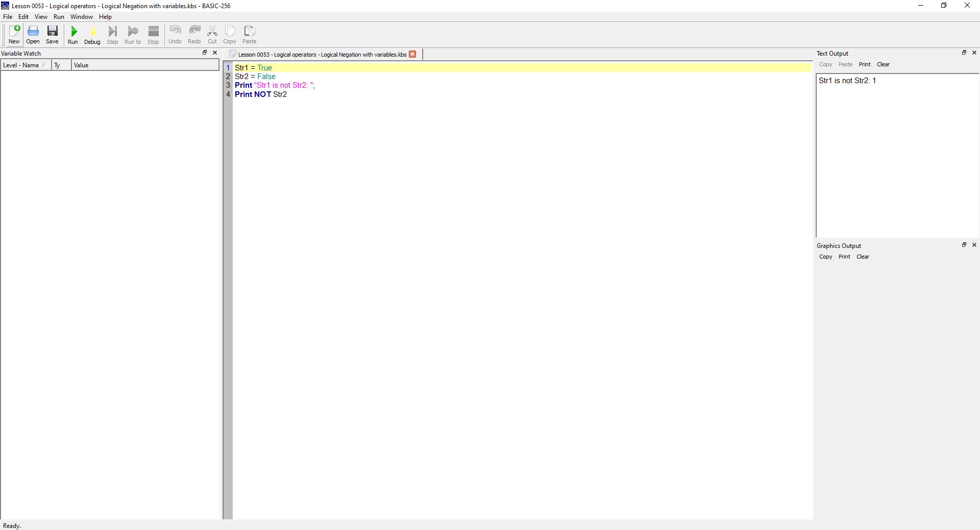
Task: Click the Paste toolbar icon
Action: (x=249, y=35)
